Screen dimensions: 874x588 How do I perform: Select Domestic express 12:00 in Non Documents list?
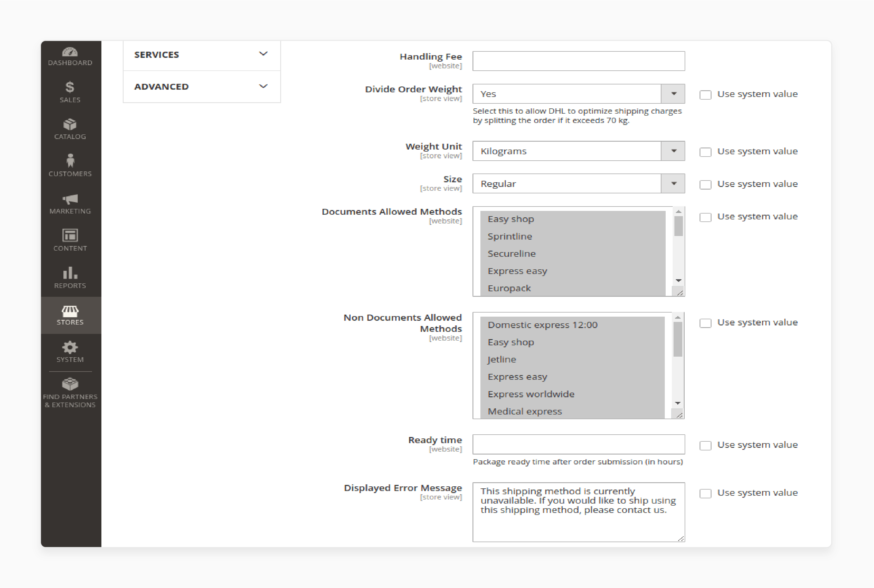pyautogui.click(x=572, y=325)
